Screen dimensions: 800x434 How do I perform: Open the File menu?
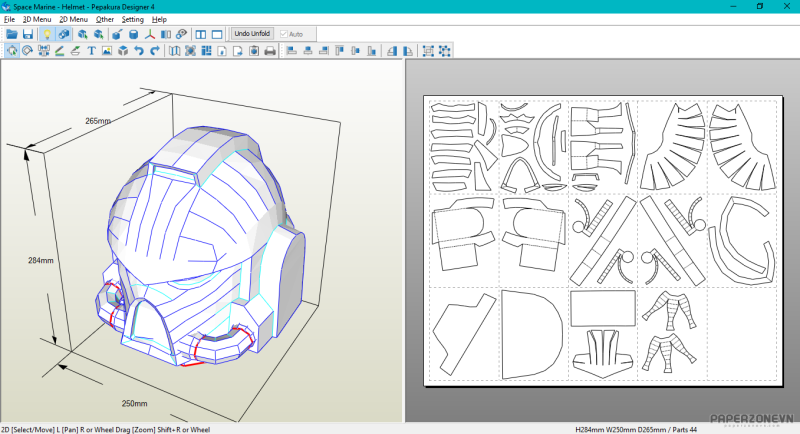click(x=9, y=19)
